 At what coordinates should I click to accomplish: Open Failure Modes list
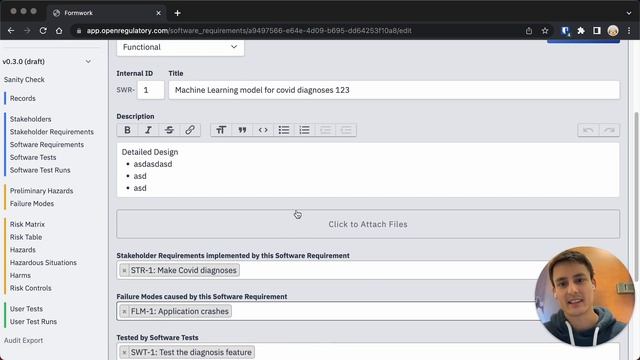32,203
